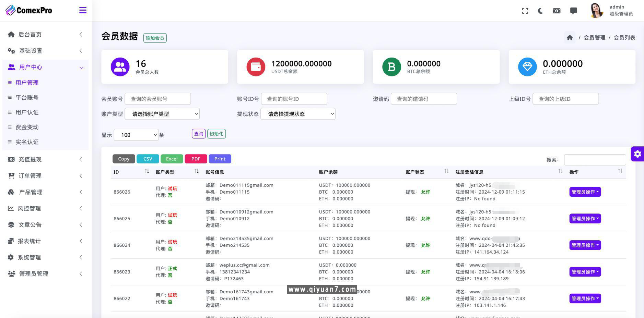Click into the 搜索 search field above the table
Screen dimensions: 644x318
pyautogui.click(x=595, y=159)
